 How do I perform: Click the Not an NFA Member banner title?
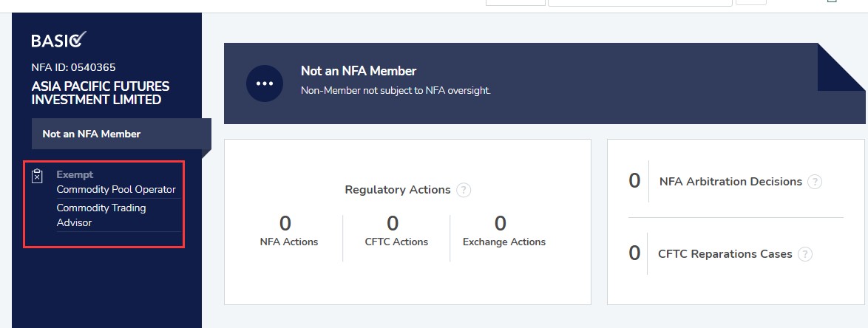[x=359, y=71]
